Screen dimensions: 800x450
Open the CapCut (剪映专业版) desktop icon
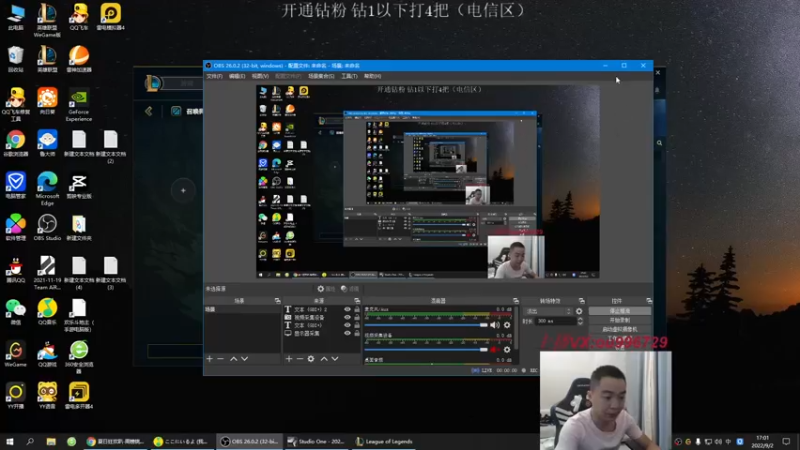pyautogui.click(x=79, y=185)
